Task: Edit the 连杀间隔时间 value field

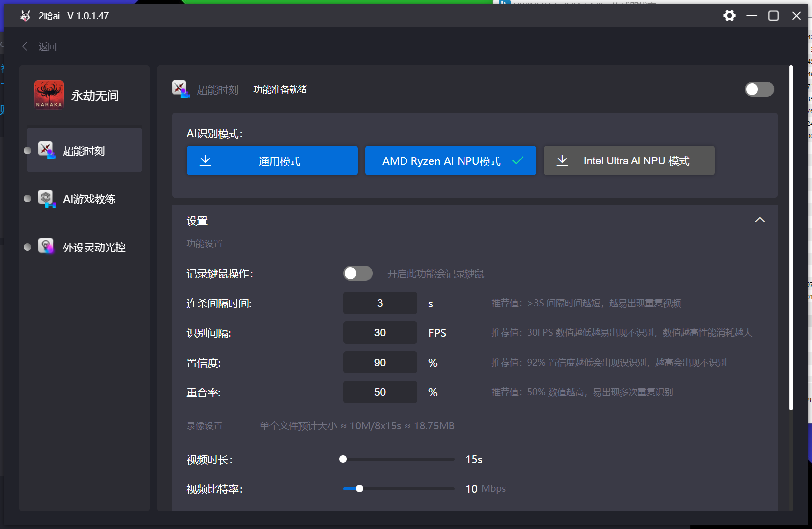Action: coord(380,303)
